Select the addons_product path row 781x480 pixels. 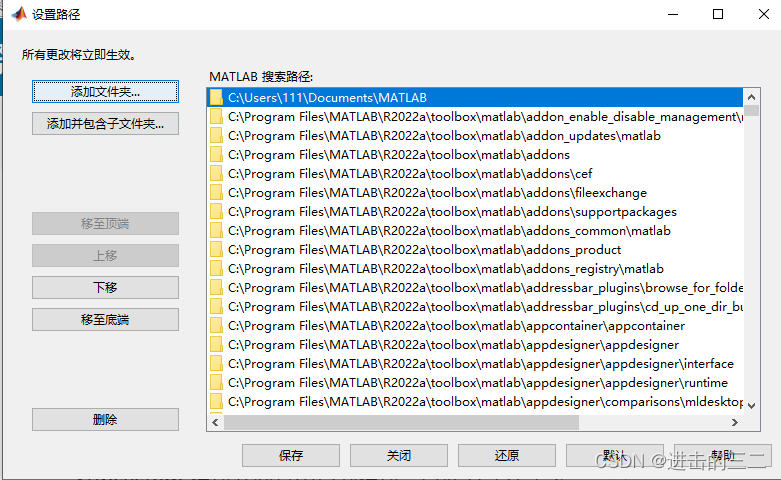[x=475, y=249]
